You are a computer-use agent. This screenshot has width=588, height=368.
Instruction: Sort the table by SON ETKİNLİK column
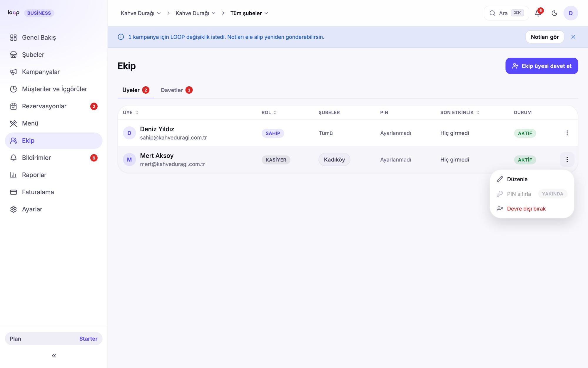pos(460,112)
